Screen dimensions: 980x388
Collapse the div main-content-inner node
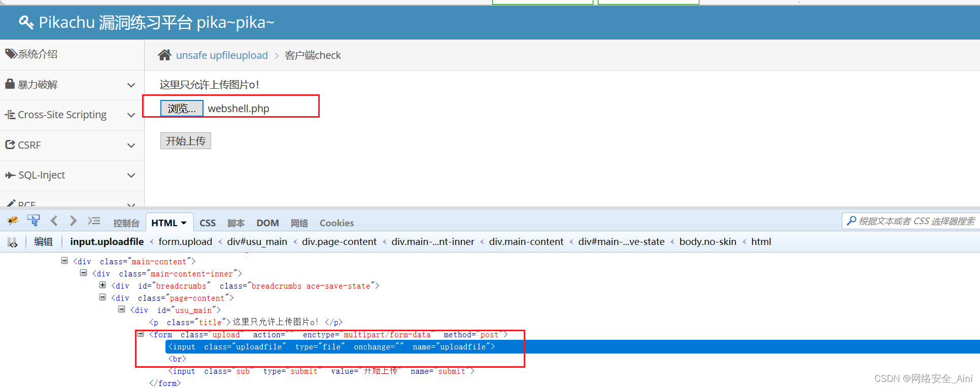pos(84,273)
